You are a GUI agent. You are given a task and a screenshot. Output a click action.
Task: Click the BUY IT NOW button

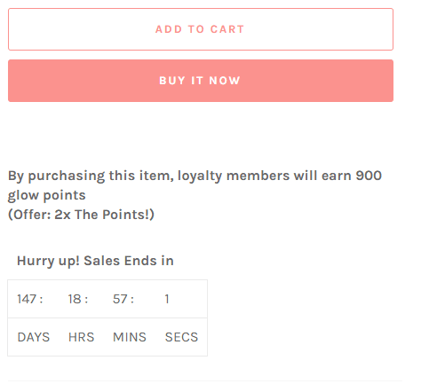coord(201,81)
